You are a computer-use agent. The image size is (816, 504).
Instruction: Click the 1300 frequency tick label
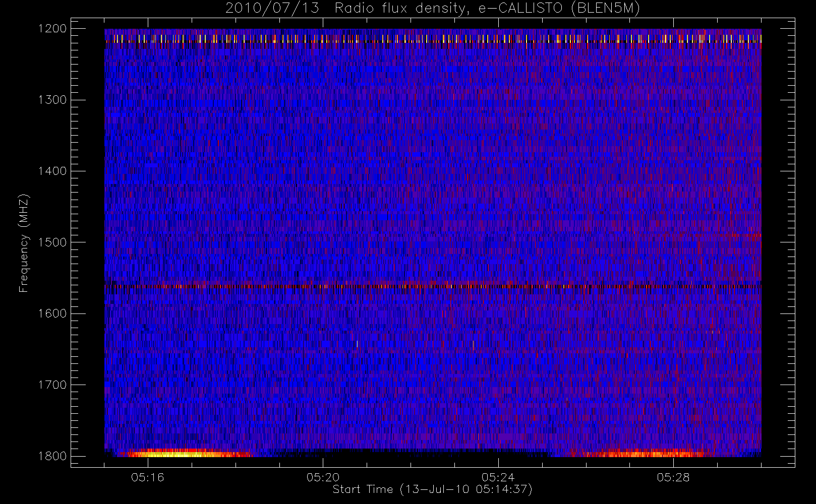[52, 100]
